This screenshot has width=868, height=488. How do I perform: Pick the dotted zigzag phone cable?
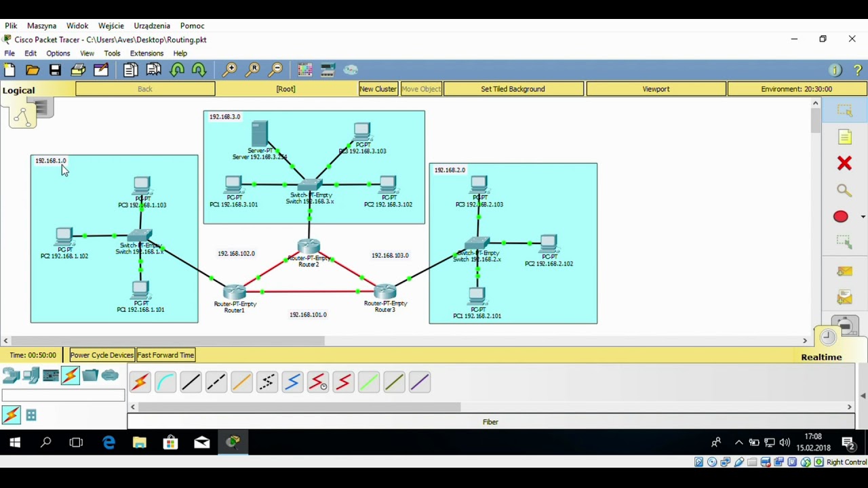(x=267, y=382)
